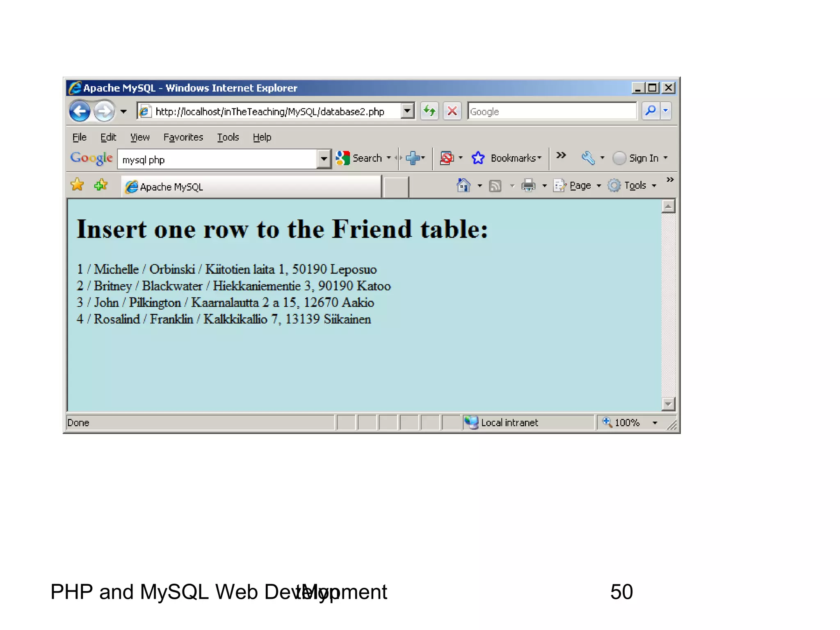Close the Internet Explorer window

[668, 88]
